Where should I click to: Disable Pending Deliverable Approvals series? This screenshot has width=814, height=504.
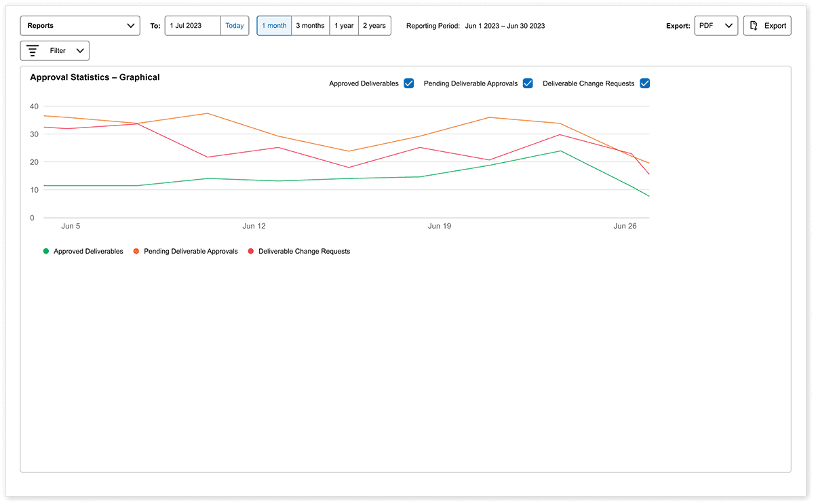528,83
